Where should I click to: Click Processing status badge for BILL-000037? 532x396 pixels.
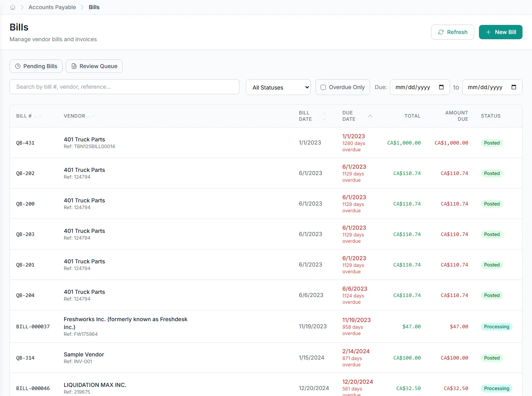pyautogui.click(x=497, y=327)
